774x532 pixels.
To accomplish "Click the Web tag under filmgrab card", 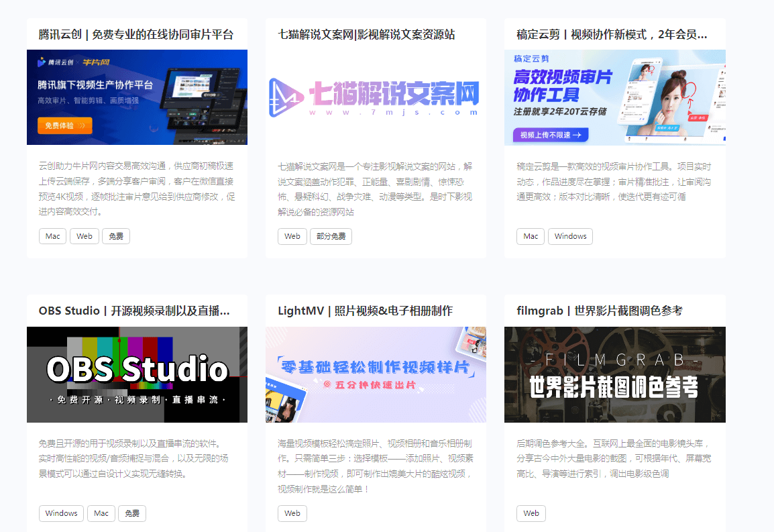I will click(x=531, y=513).
